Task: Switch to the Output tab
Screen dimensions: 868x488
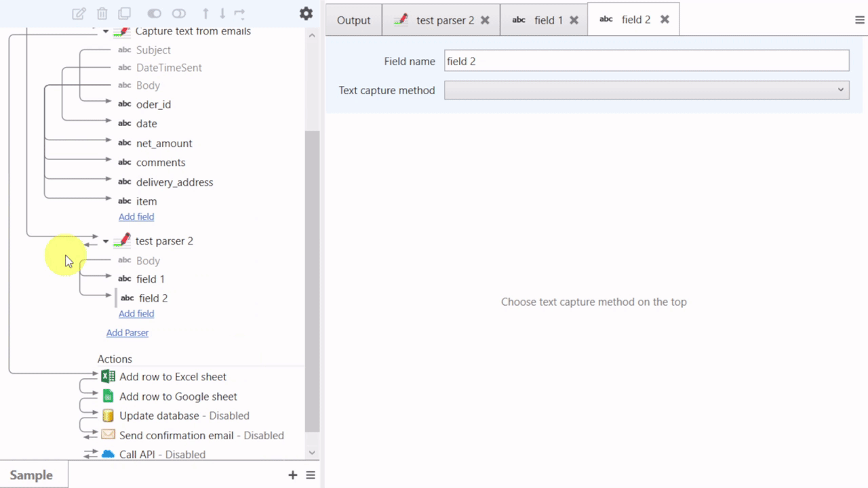Action: 354,20
